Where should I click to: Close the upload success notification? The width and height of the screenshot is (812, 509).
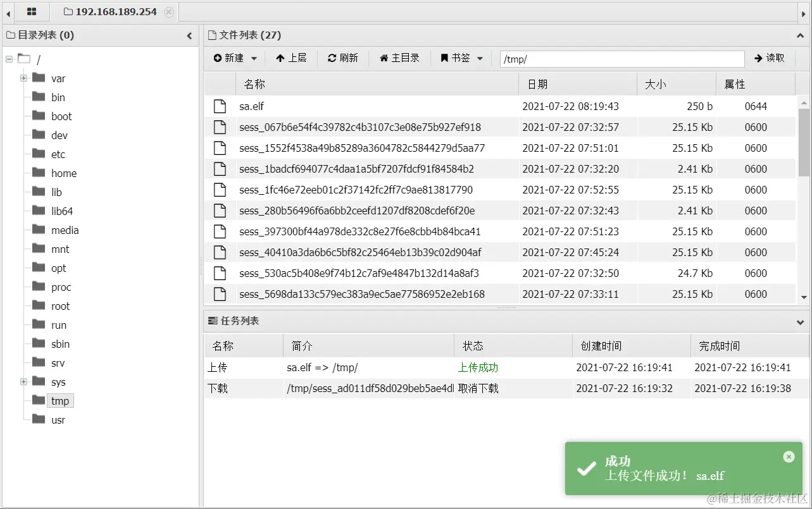(x=789, y=457)
